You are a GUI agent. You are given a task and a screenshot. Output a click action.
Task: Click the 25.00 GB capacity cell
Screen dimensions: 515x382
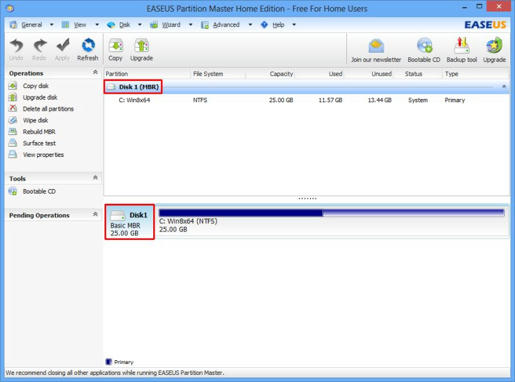point(281,100)
